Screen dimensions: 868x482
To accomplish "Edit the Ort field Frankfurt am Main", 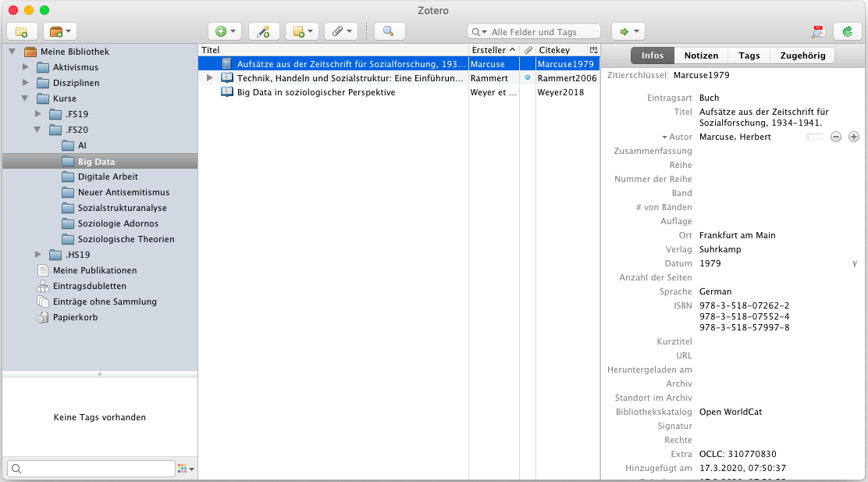I will point(738,235).
